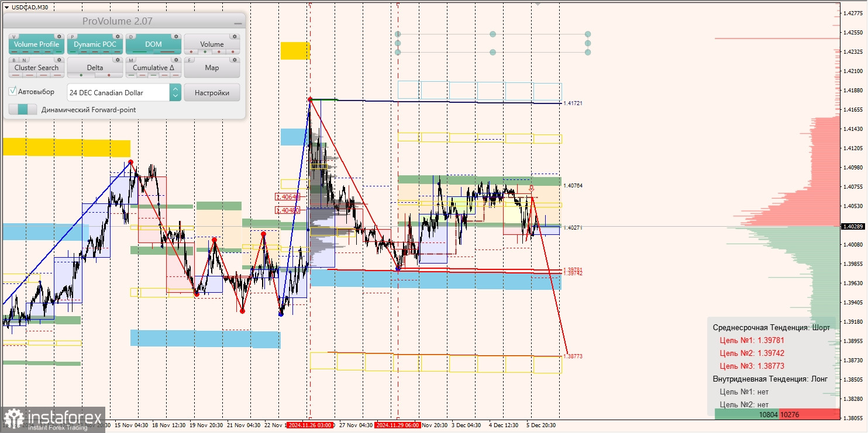Click the 1.4048 red price tag
868x433 pixels.
[x=287, y=210]
